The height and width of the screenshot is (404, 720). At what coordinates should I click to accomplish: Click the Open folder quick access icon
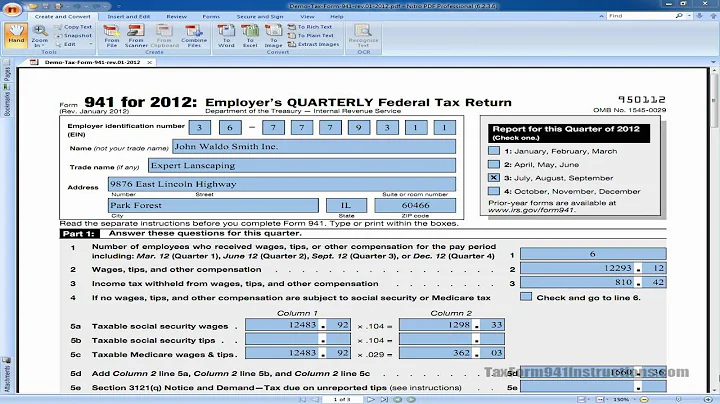[x=33, y=6]
